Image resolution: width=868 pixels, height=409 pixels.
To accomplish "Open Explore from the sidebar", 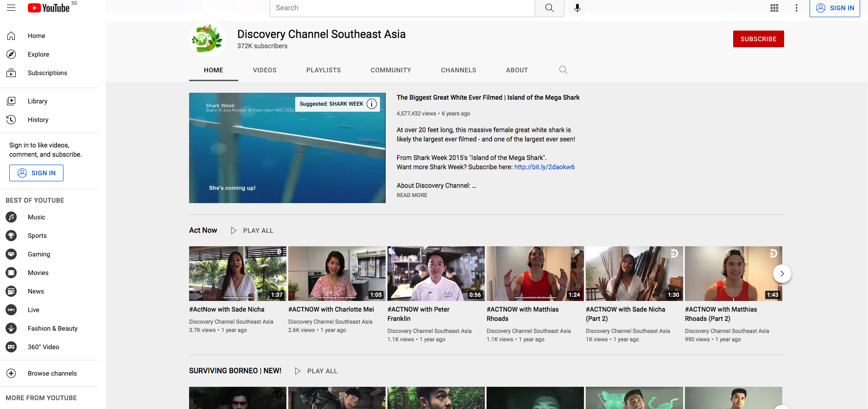I will click(49, 54).
